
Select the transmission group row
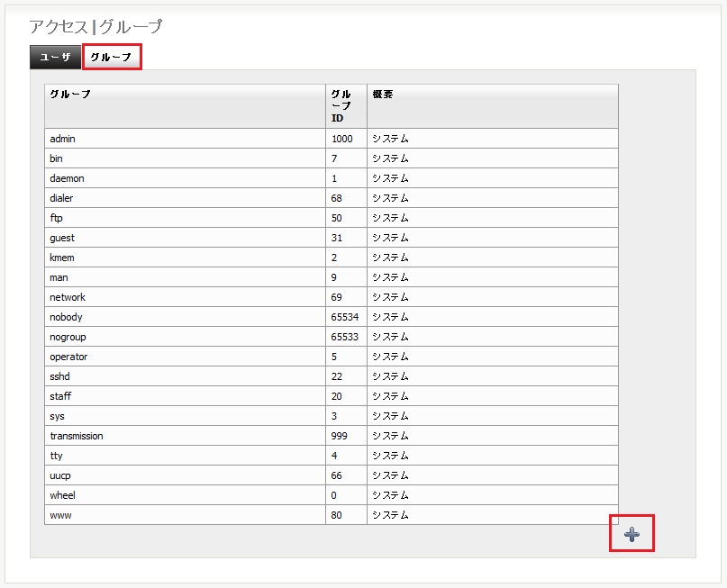pyautogui.click(x=331, y=436)
